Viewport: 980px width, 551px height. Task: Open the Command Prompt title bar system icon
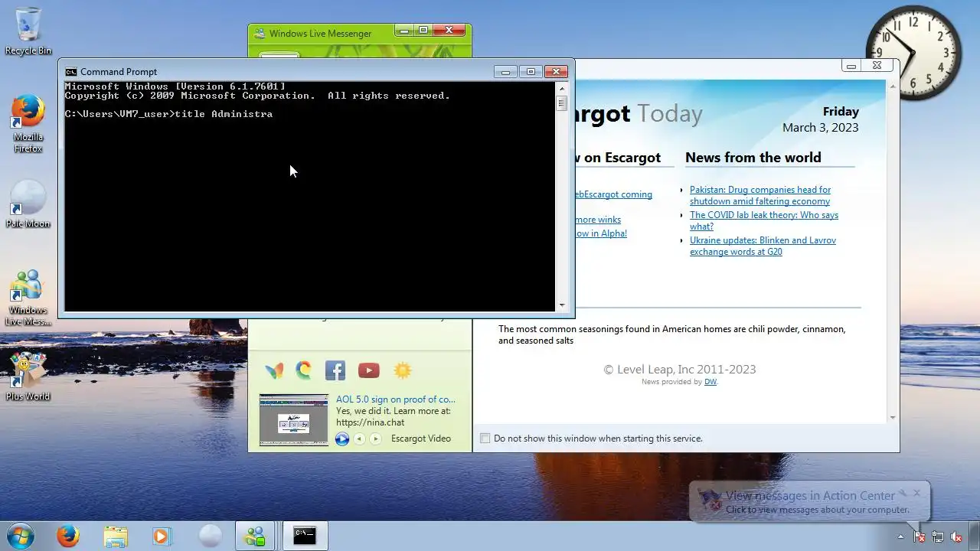[71, 72]
